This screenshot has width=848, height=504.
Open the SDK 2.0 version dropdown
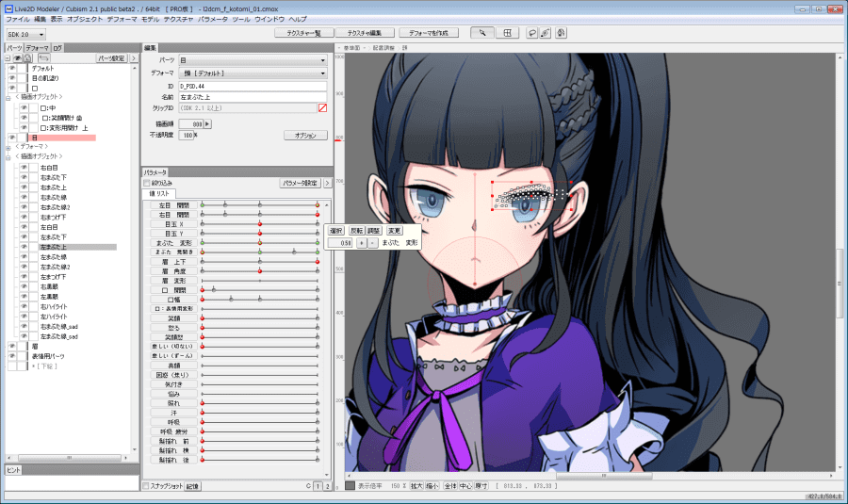point(26,34)
